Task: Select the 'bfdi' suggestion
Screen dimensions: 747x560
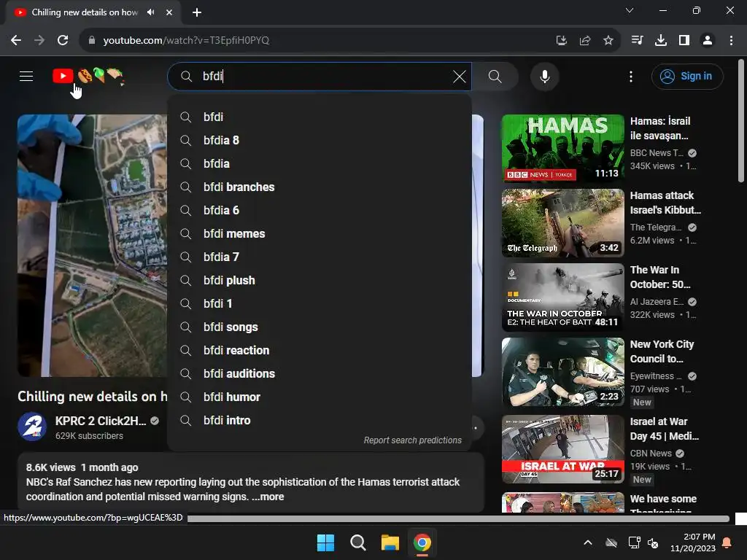Action: pyautogui.click(x=320, y=117)
